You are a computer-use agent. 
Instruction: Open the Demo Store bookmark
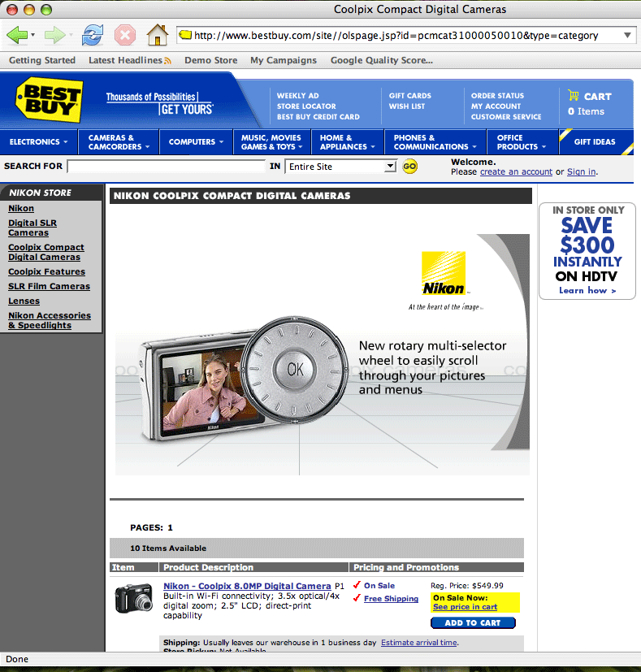[210, 60]
